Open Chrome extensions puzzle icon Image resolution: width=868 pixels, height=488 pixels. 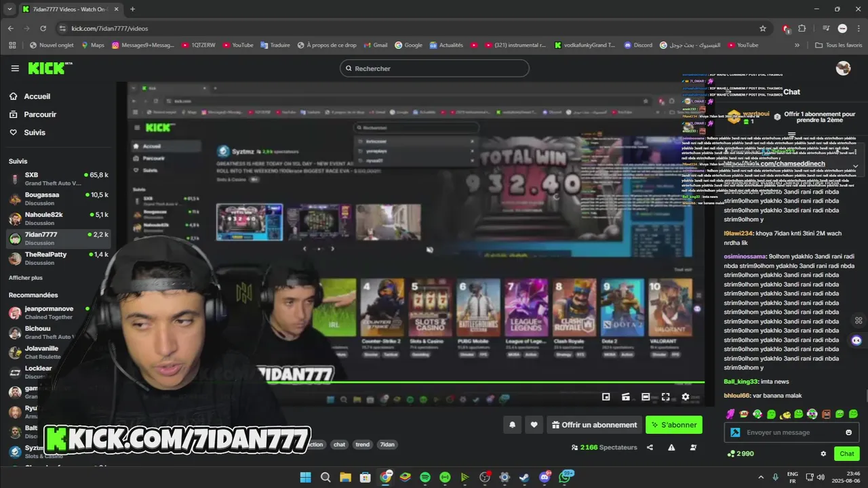tap(802, 28)
